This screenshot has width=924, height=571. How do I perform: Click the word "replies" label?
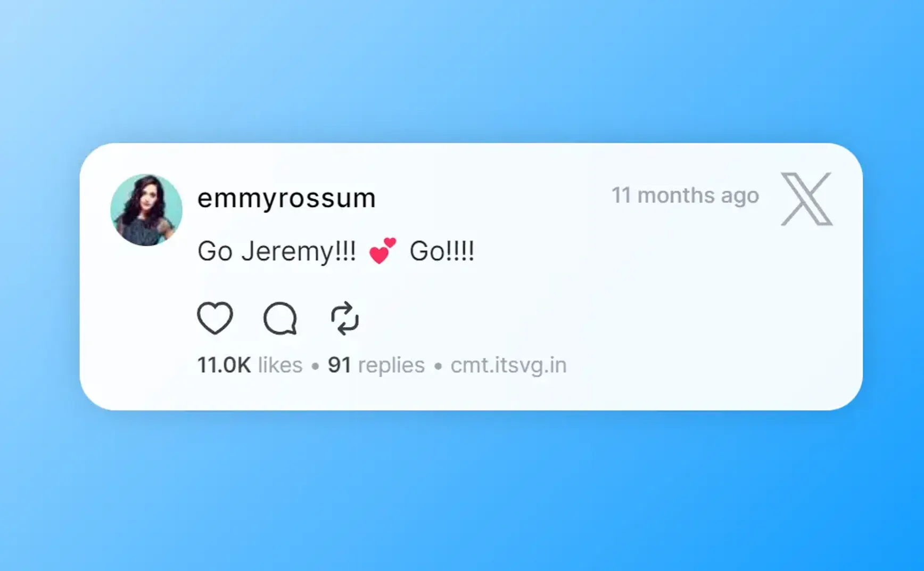[392, 365]
